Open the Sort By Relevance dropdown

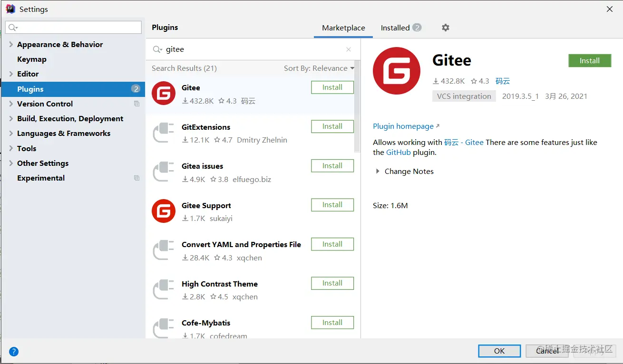click(x=319, y=68)
